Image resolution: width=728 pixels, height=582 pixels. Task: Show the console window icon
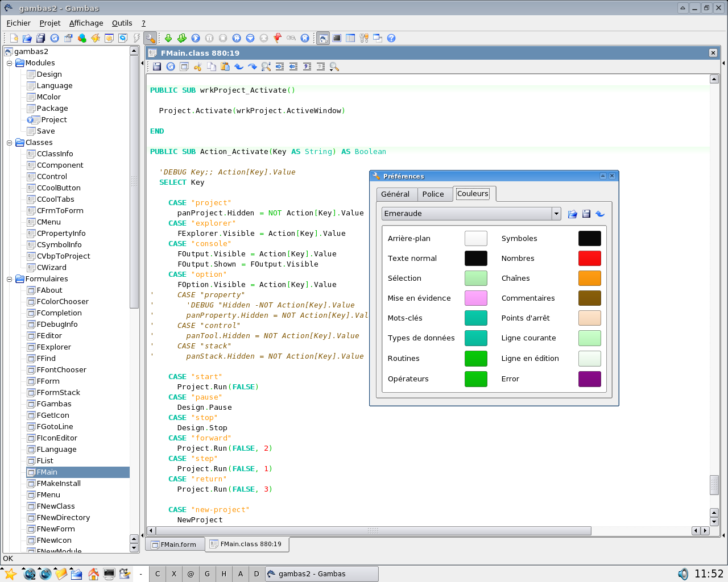(x=337, y=38)
